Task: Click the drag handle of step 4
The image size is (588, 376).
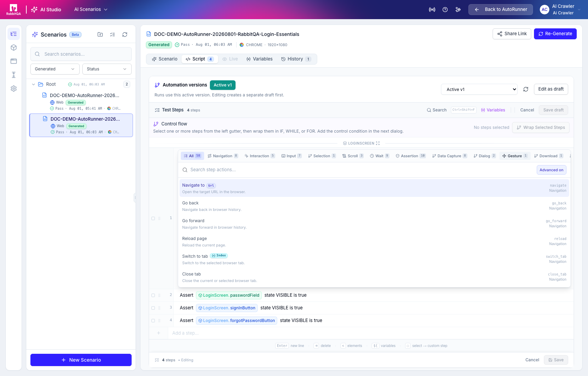Action: pos(159,321)
